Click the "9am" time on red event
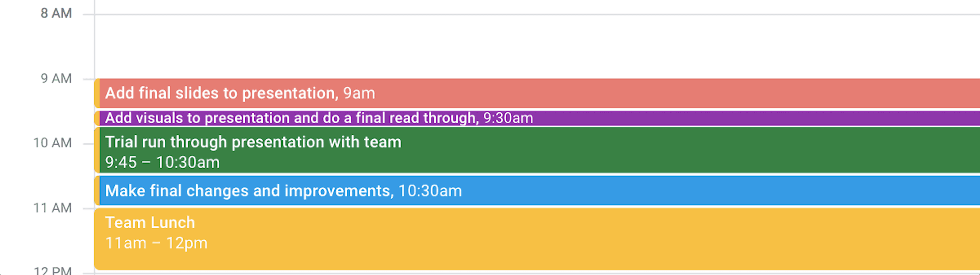 coord(359,93)
